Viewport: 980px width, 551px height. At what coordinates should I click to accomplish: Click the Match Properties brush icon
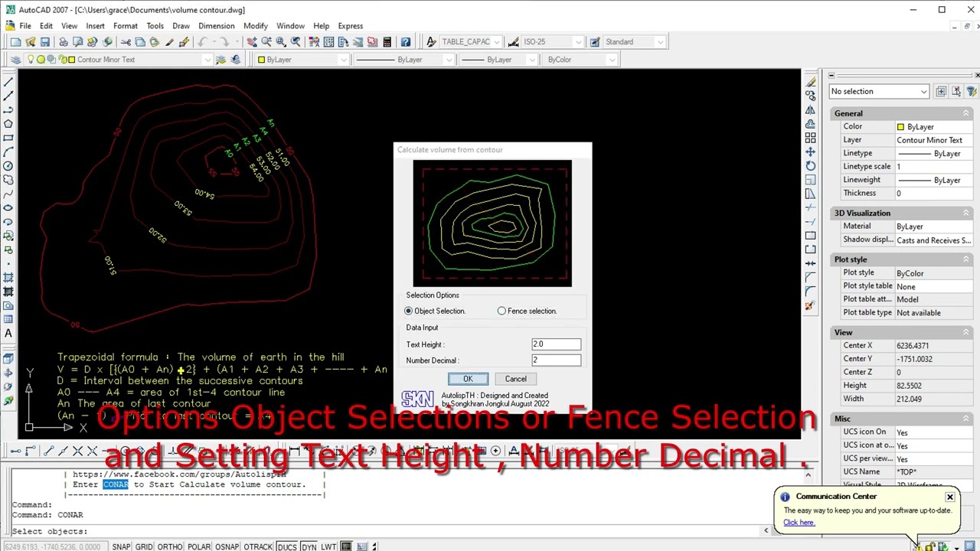tap(169, 42)
